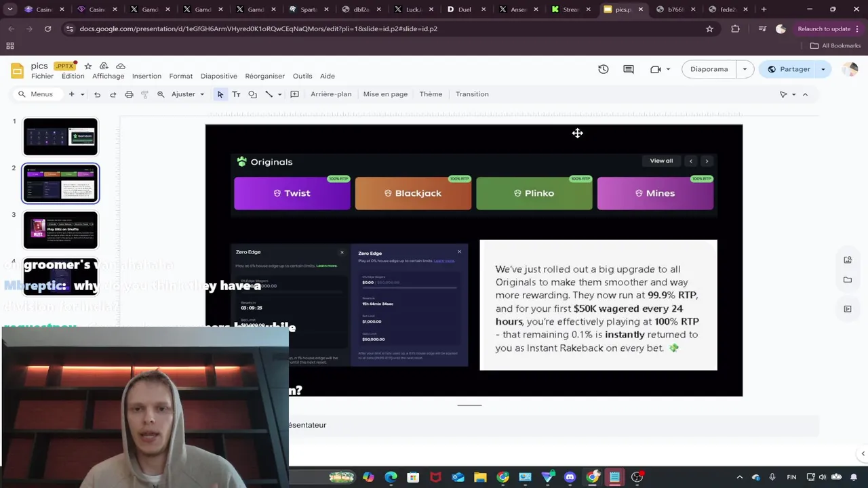Print the presentation with printer icon

click(129, 94)
